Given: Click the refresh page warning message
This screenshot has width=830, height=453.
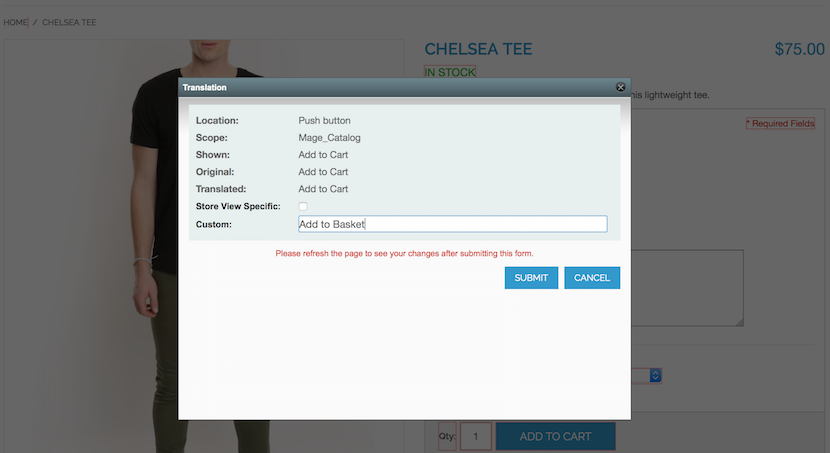Looking at the screenshot, I should click(x=404, y=253).
